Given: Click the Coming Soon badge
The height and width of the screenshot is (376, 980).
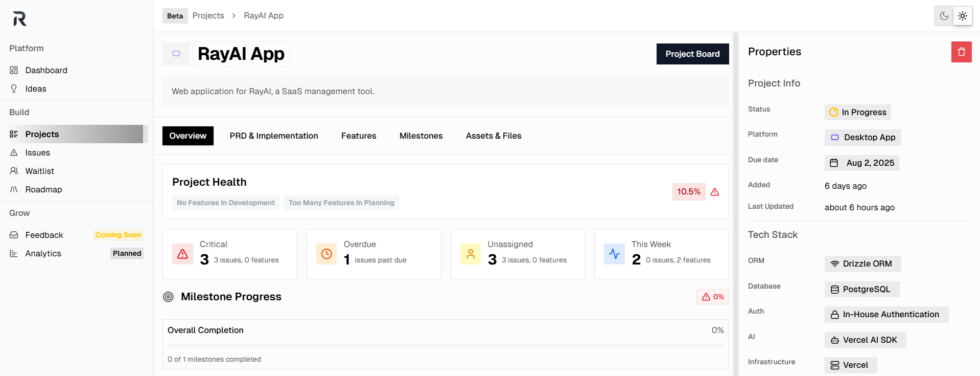Looking at the screenshot, I should [x=118, y=235].
